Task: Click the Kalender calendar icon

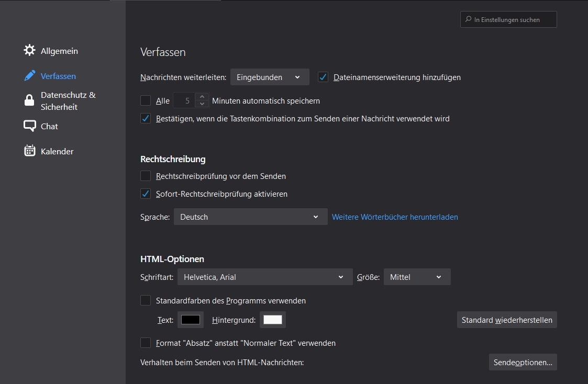Action: pyautogui.click(x=30, y=151)
